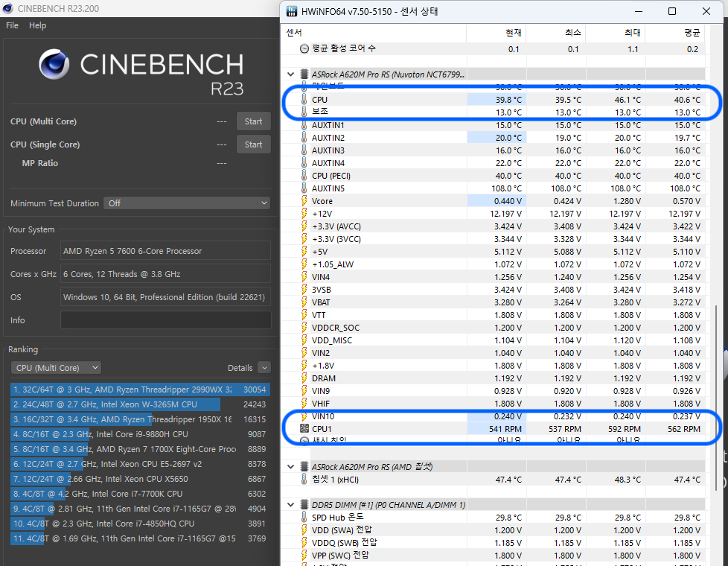
Task: Click the Processor field showing AMD Ryzen 5 7600
Action: (x=166, y=251)
